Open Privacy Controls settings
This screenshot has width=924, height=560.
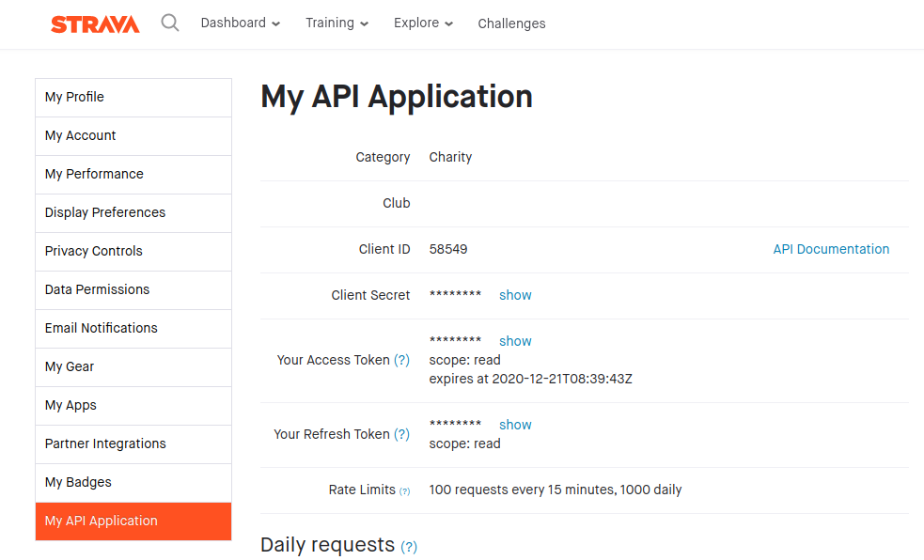point(133,251)
